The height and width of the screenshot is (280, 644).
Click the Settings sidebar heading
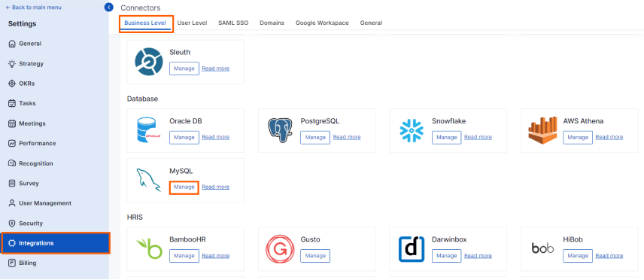click(22, 24)
